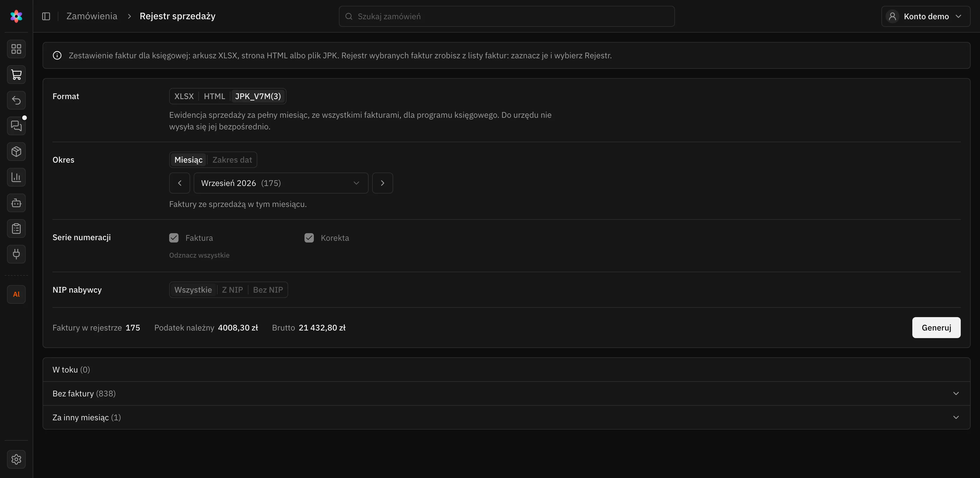
Task: Click the Szukaj zamówień search field
Action: click(x=507, y=16)
